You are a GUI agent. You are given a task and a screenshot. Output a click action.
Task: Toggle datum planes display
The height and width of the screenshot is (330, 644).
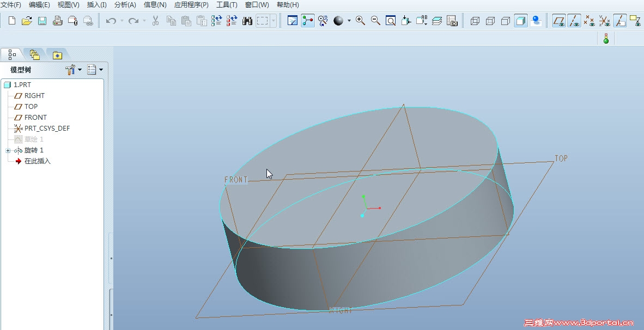coord(559,21)
